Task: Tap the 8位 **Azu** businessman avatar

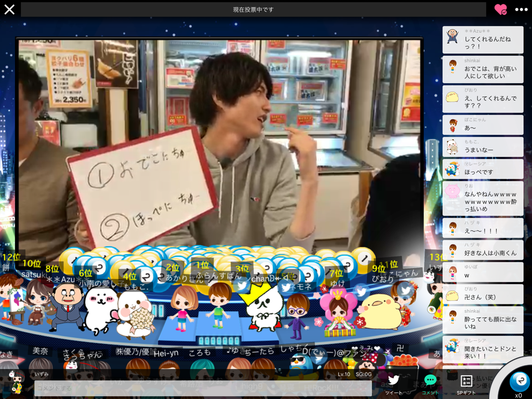Action: pyautogui.click(x=68, y=307)
